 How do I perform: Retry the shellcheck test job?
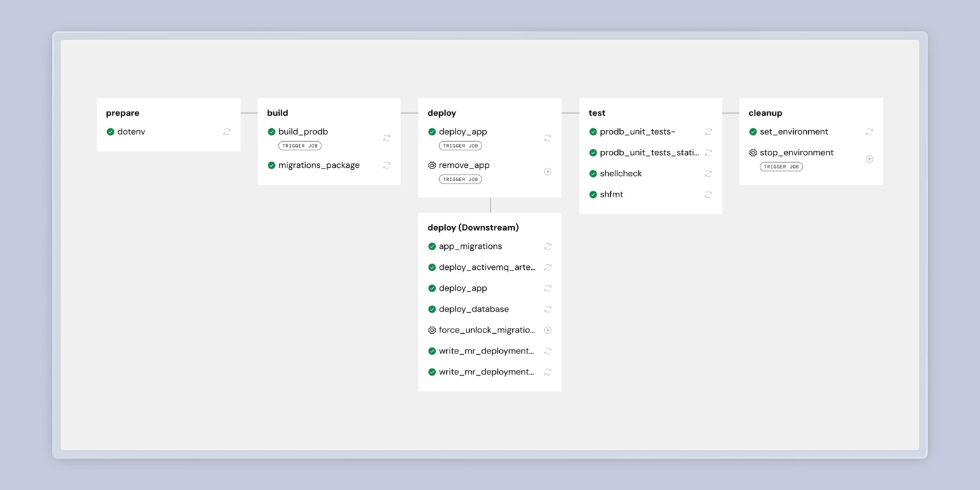[708, 174]
